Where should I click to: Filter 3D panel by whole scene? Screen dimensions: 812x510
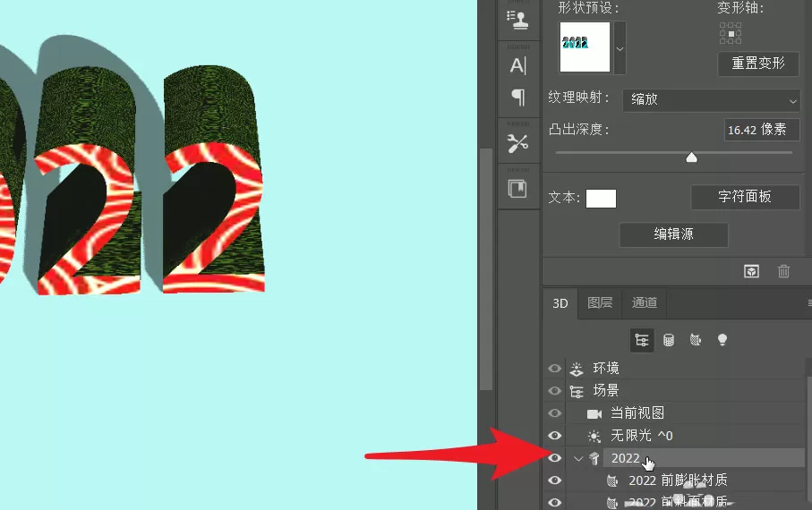pyautogui.click(x=642, y=340)
